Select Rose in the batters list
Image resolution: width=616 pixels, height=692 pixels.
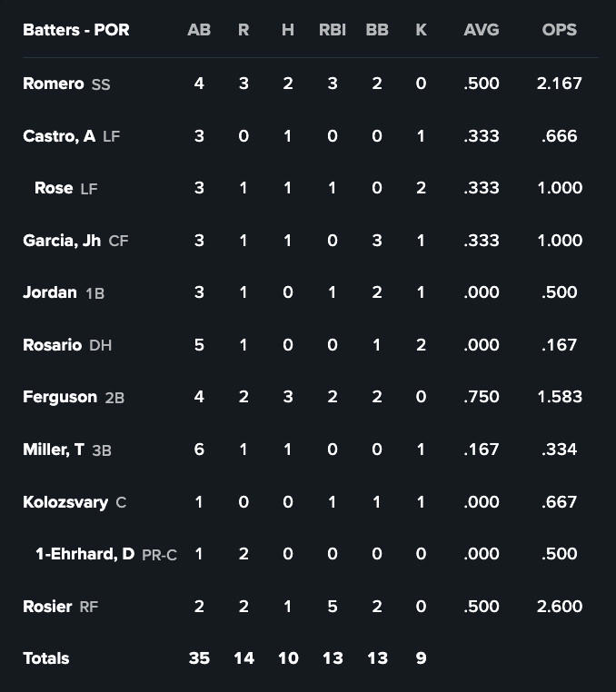coord(54,188)
